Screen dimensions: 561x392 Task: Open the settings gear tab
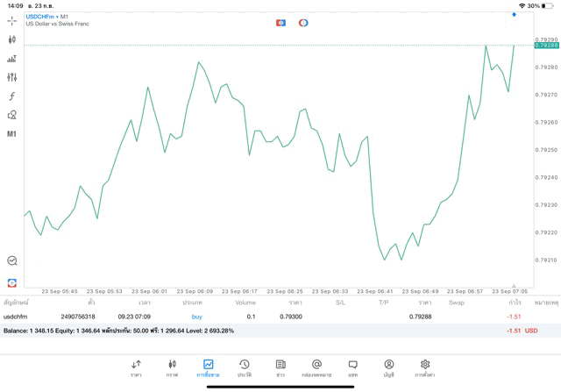424,367
